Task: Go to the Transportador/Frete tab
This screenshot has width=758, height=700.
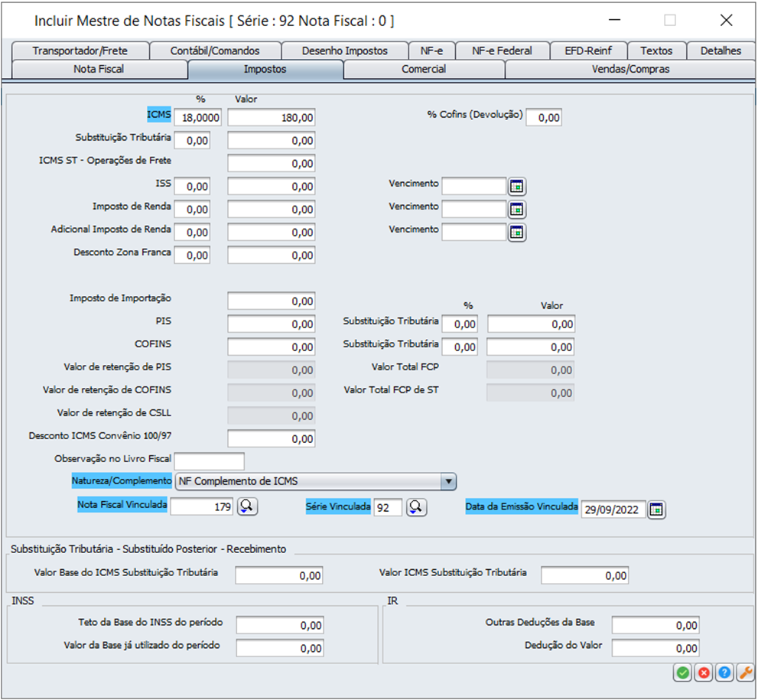Action: (x=80, y=50)
